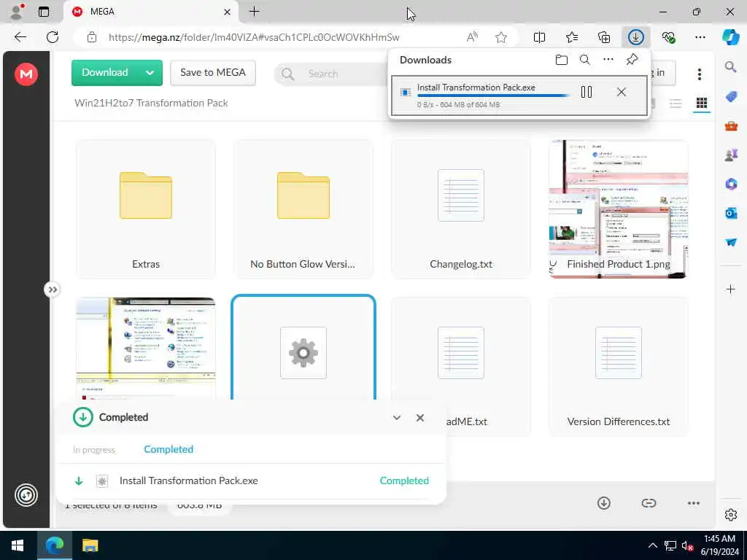Viewport: 747px width, 560px height.
Task: Show hidden system tray icons
Action: (653, 545)
